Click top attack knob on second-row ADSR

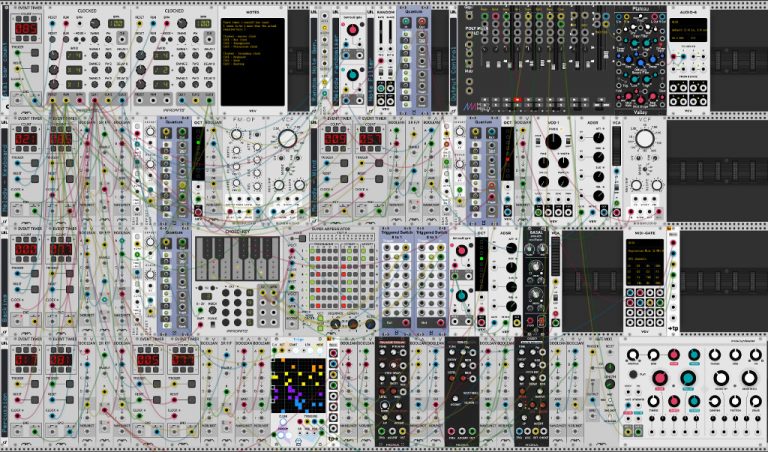(x=598, y=138)
